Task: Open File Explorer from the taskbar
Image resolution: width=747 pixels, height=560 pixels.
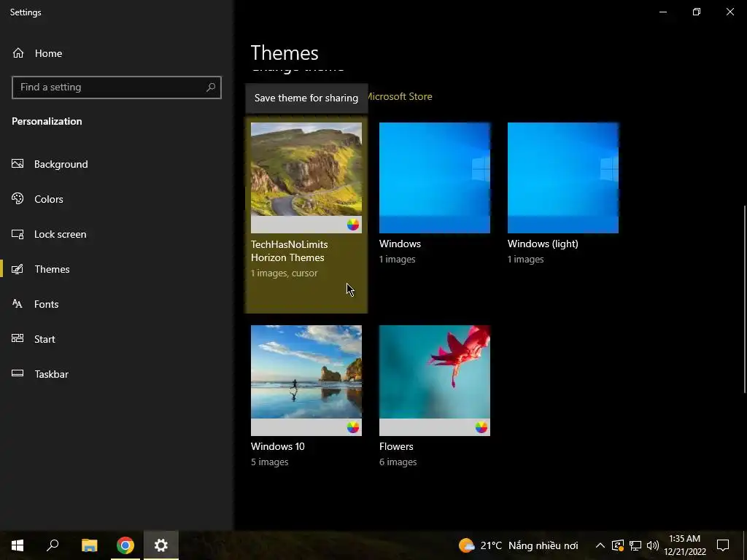Action: click(89, 545)
